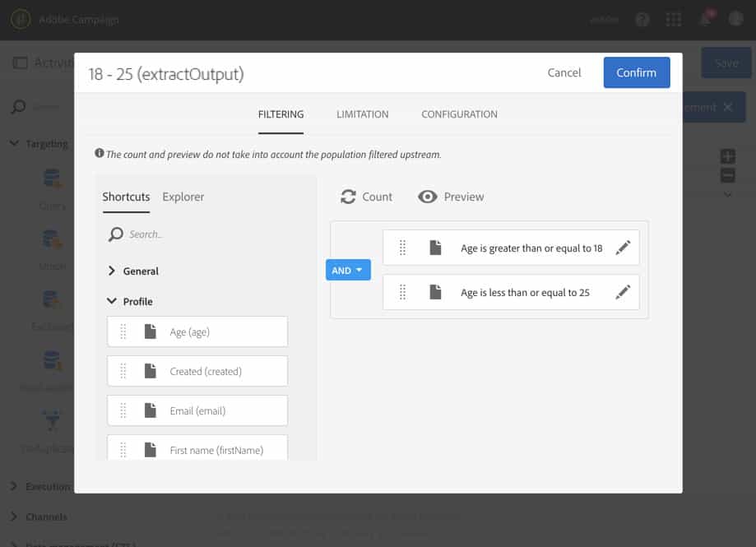The width and height of the screenshot is (756, 547).
Task: Open the Configuration tab
Action: [x=459, y=114]
